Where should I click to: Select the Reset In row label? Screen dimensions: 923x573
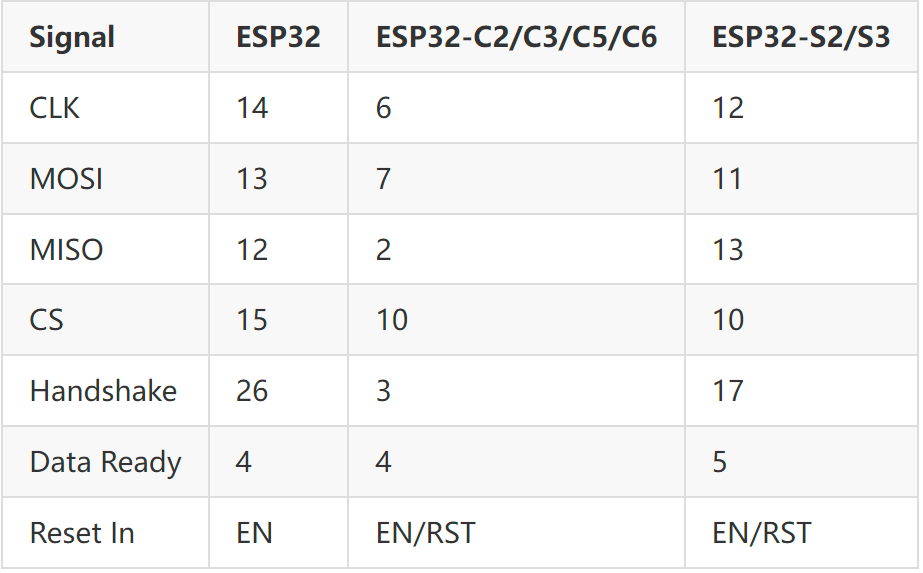tap(82, 533)
